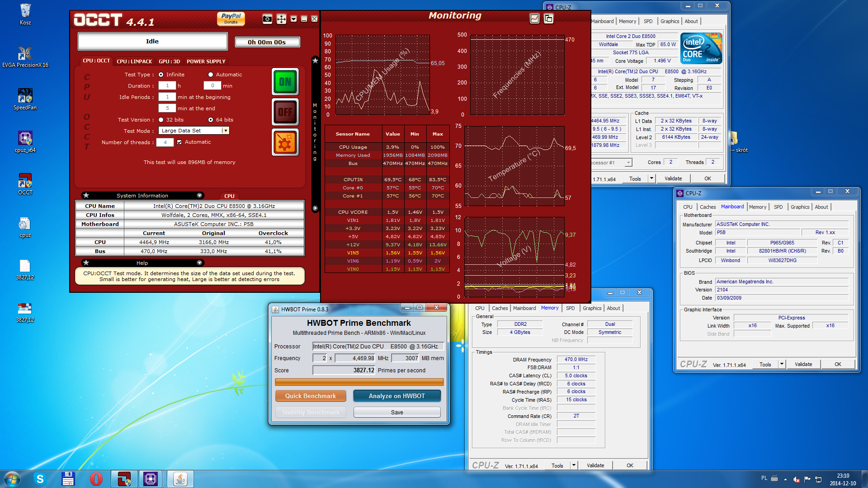This screenshot has height=488, width=868.
Task: Open the floppy disk taskbar icon
Action: pos(68,479)
